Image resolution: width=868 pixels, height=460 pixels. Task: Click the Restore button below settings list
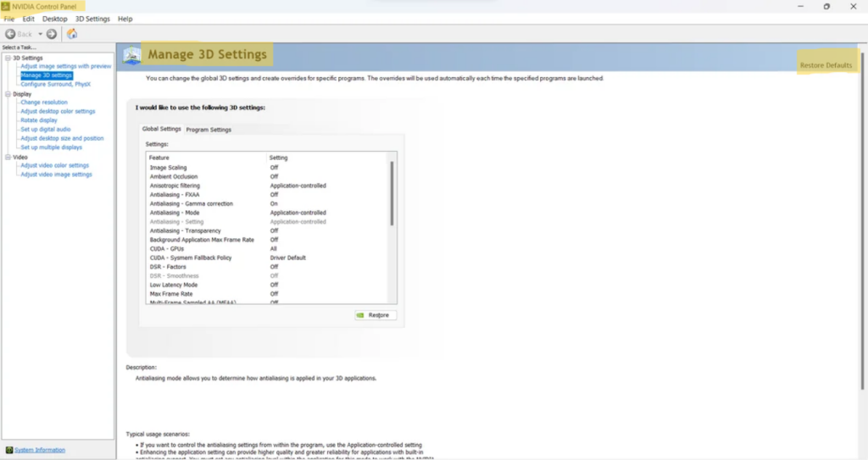click(x=376, y=315)
